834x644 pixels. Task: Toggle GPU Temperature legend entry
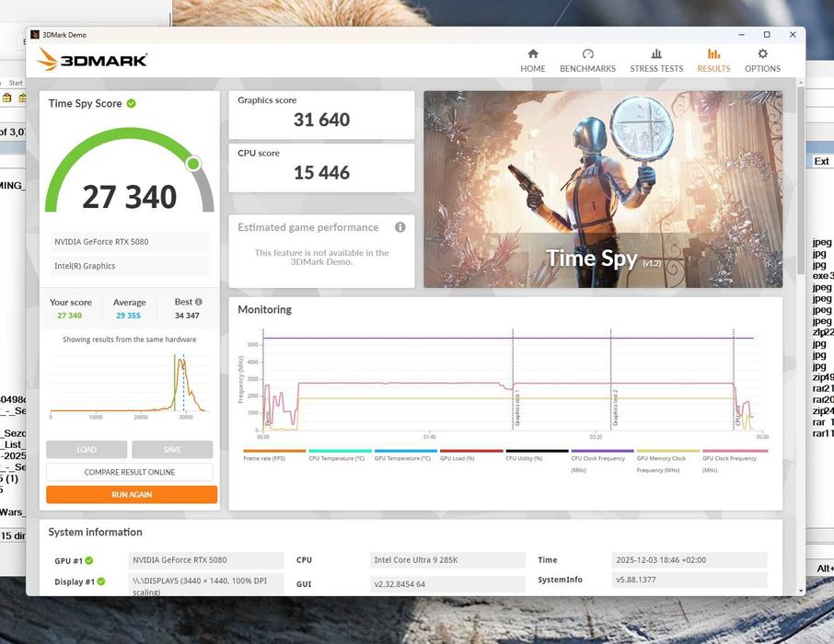tap(405, 455)
